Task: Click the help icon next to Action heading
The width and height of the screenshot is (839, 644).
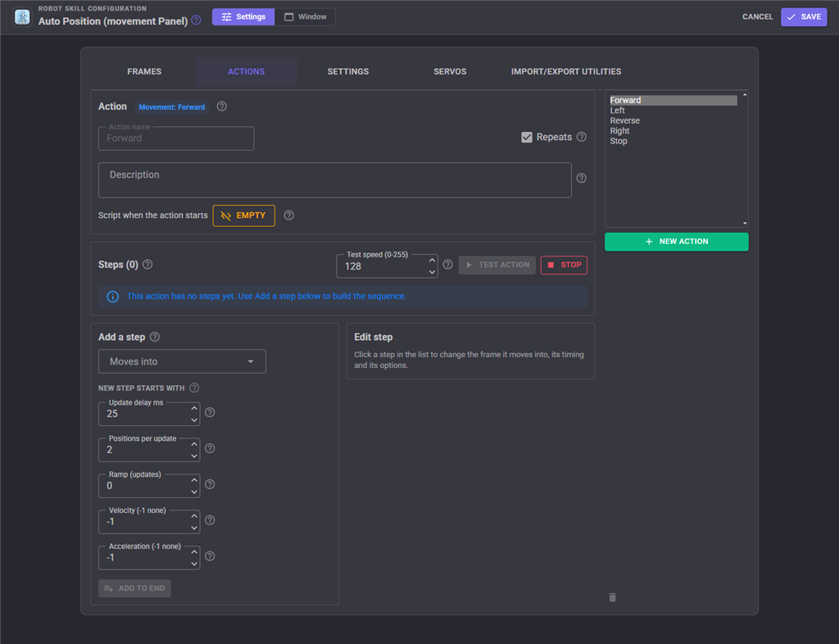Action: coord(221,107)
